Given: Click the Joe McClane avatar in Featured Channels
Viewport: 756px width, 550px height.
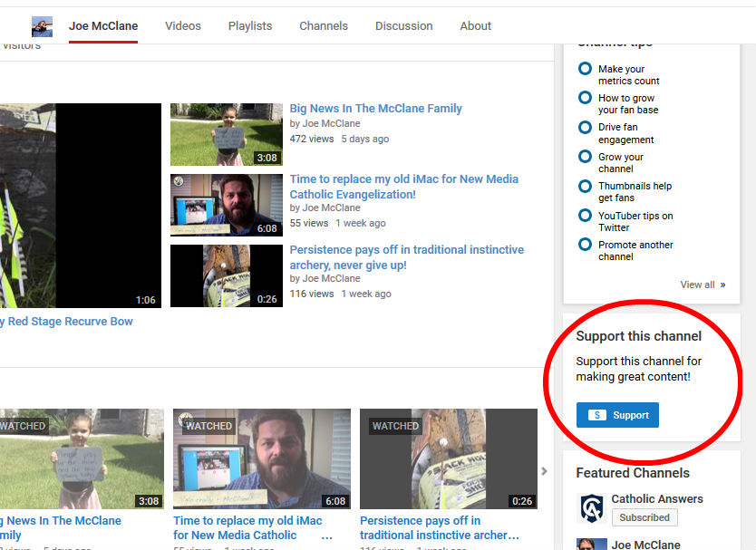Looking at the screenshot, I should coord(591,544).
